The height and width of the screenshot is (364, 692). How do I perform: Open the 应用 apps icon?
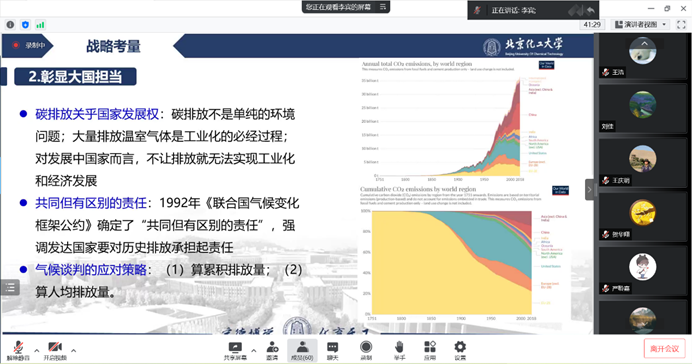430,351
